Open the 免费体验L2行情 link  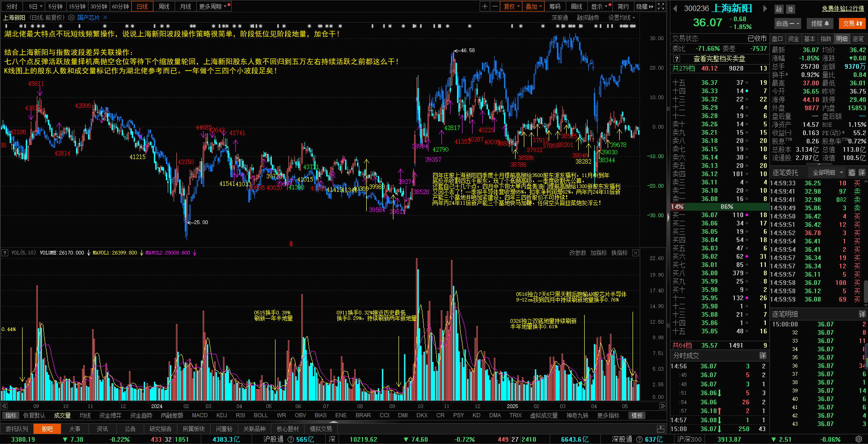point(843,8)
